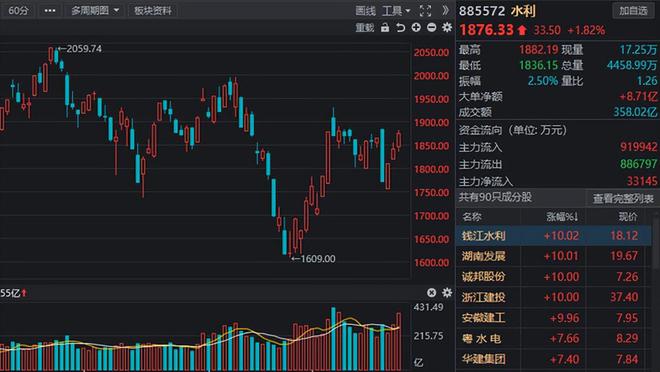Open the 板块资料 tab
The width and height of the screenshot is (660, 372).
[x=152, y=11]
